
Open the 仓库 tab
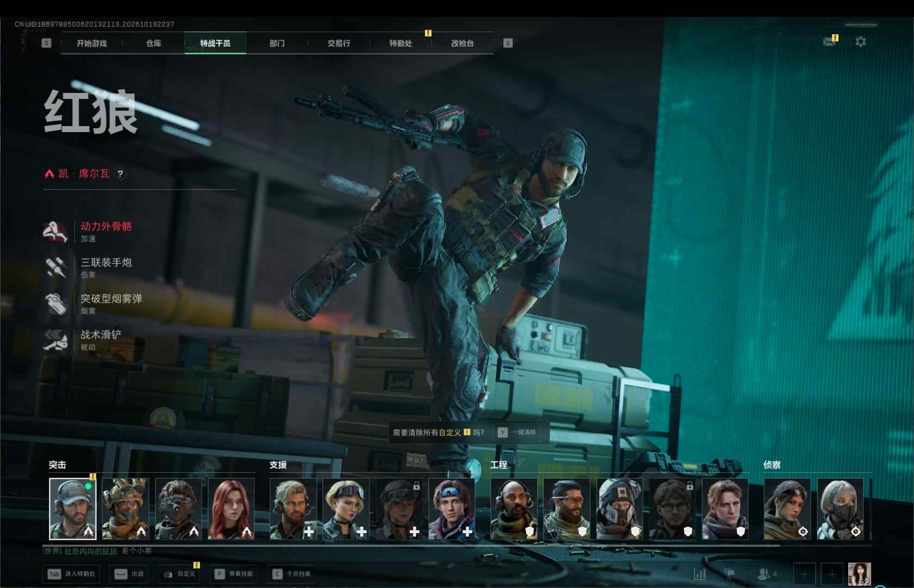(x=154, y=43)
